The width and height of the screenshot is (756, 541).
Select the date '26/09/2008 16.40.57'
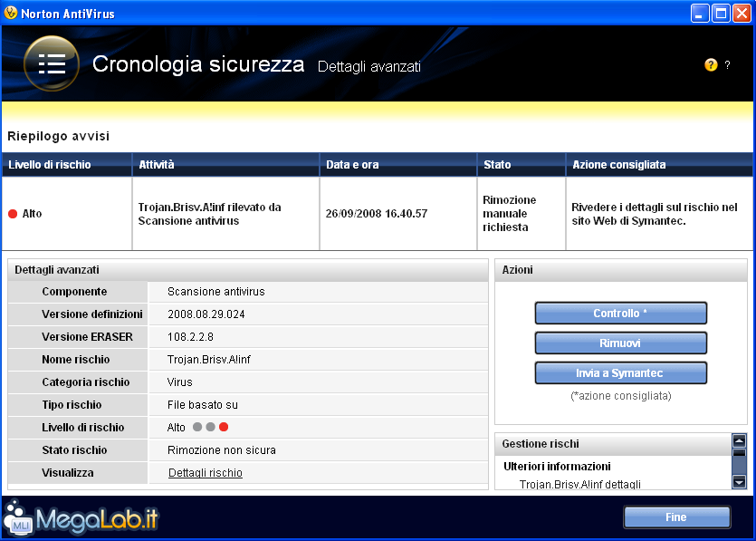[x=377, y=214]
